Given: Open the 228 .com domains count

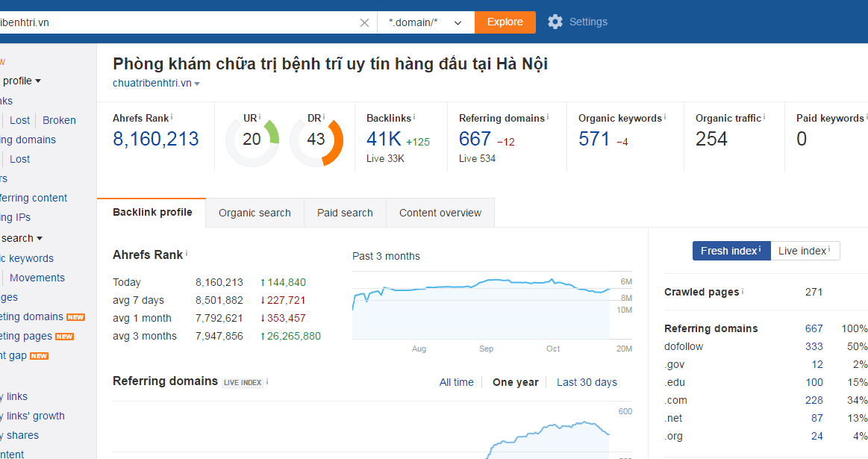Looking at the screenshot, I should tap(814, 400).
